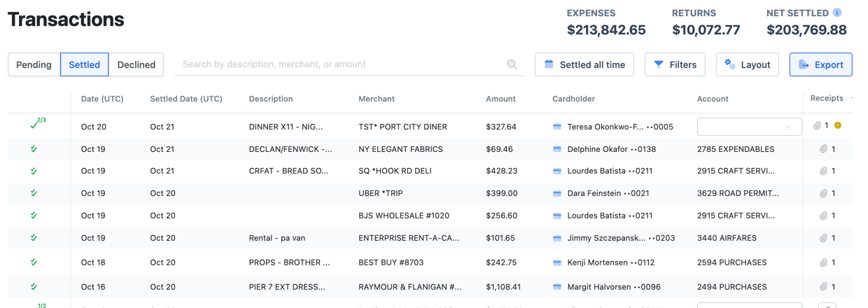Click the Description column header
The height and width of the screenshot is (308, 868).
(x=271, y=99)
